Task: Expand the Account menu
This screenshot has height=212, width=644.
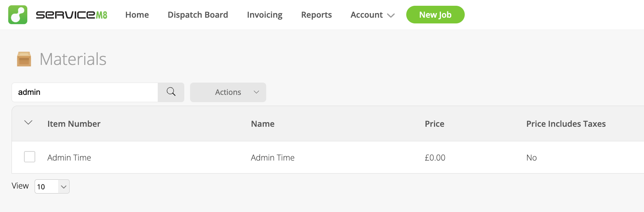Action: coord(372,15)
